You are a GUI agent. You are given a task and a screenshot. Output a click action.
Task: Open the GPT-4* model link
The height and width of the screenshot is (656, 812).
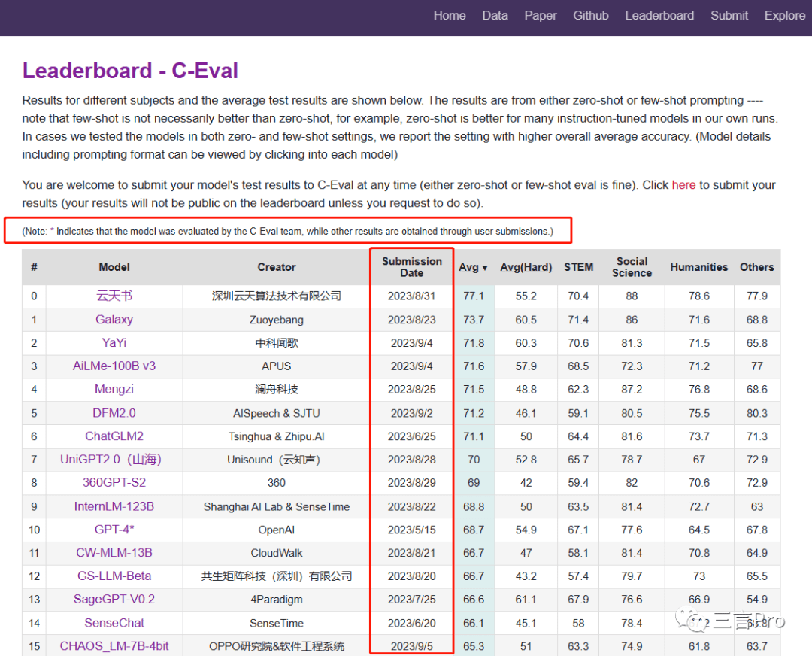(x=114, y=530)
